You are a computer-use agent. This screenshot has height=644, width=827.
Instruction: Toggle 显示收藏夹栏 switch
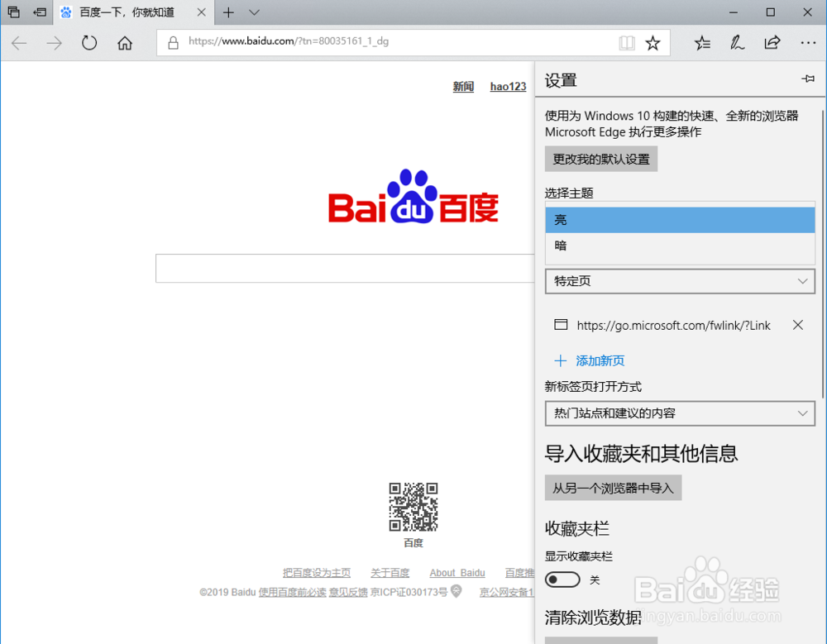(562, 580)
